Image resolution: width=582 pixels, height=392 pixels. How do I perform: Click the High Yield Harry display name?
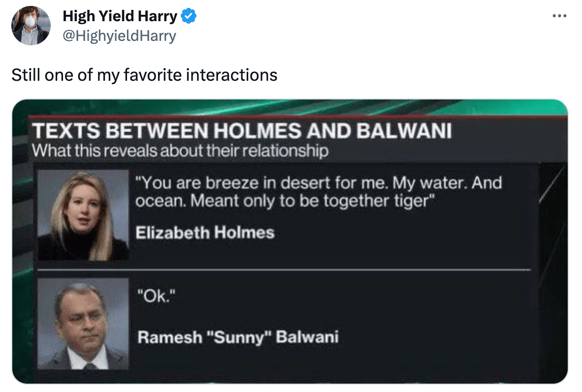(120, 16)
